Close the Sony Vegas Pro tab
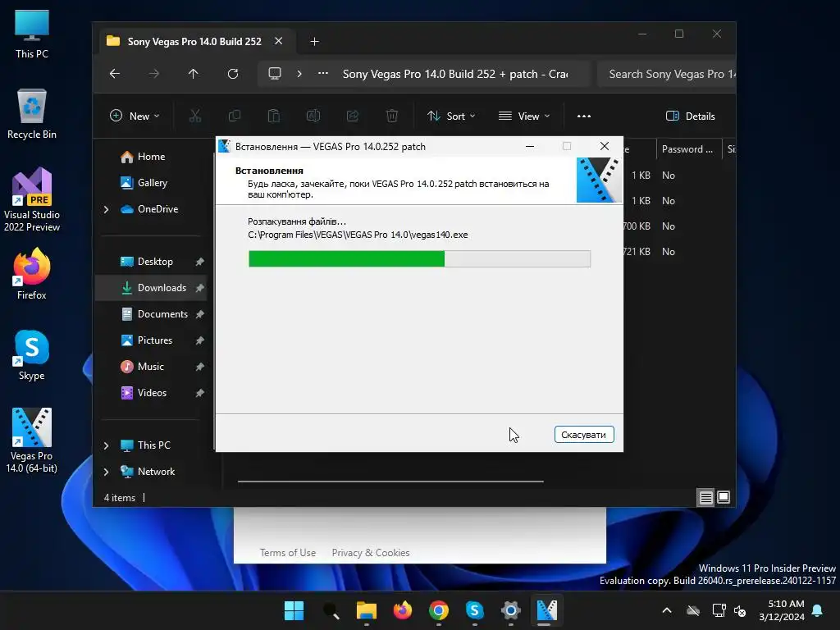This screenshot has height=630, width=840. [279, 41]
